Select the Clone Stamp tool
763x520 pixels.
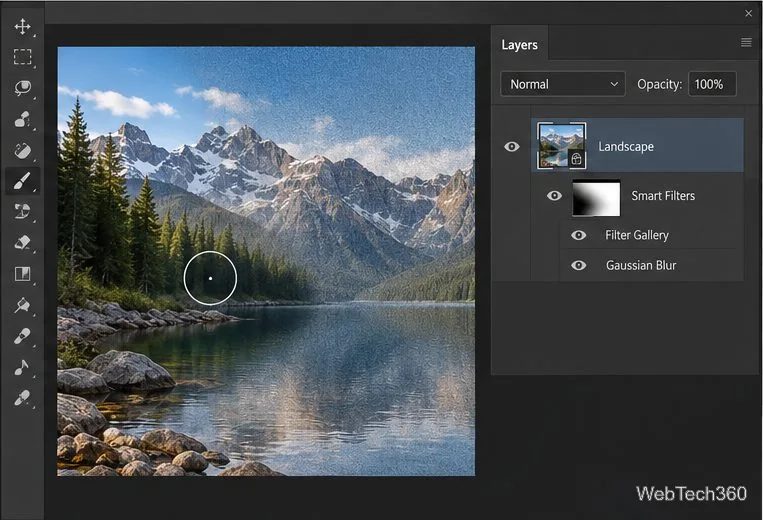[x=22, y=212]
